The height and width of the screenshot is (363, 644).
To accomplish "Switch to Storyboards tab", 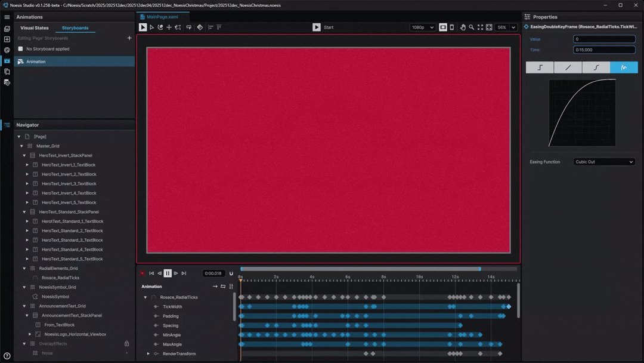I will [x=75, y=28].
